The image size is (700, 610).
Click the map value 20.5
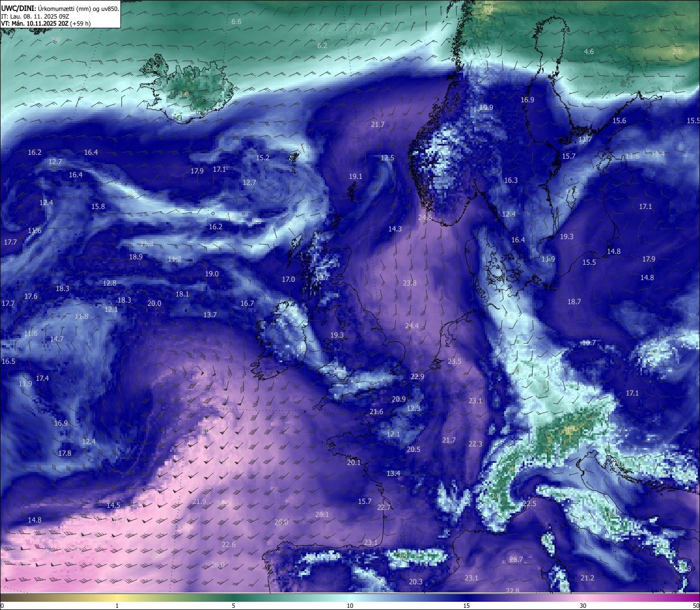413,450
